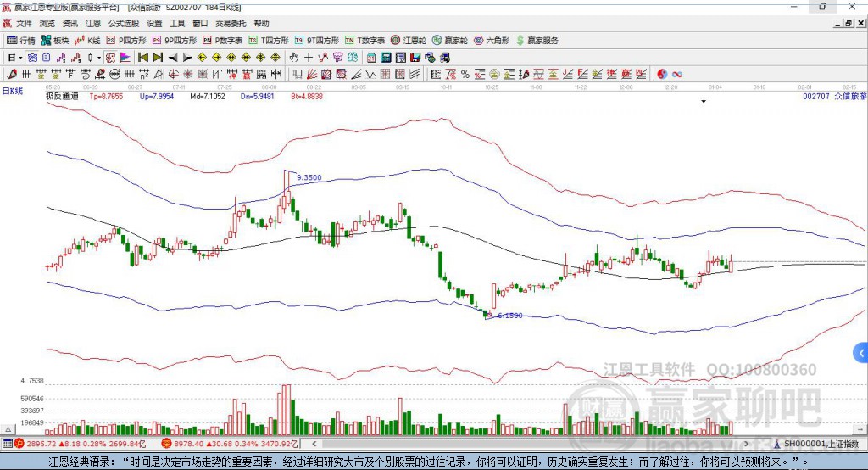Click the 行情 toolbar button
The height and width of the screenshot is (470, 868).
tap(21, 41)
